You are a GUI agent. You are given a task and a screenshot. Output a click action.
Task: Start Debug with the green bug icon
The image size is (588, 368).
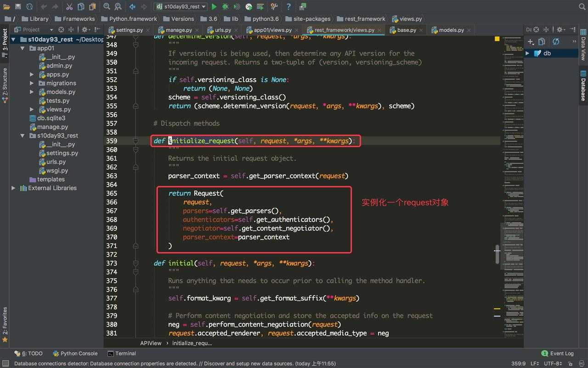(225, 6)
